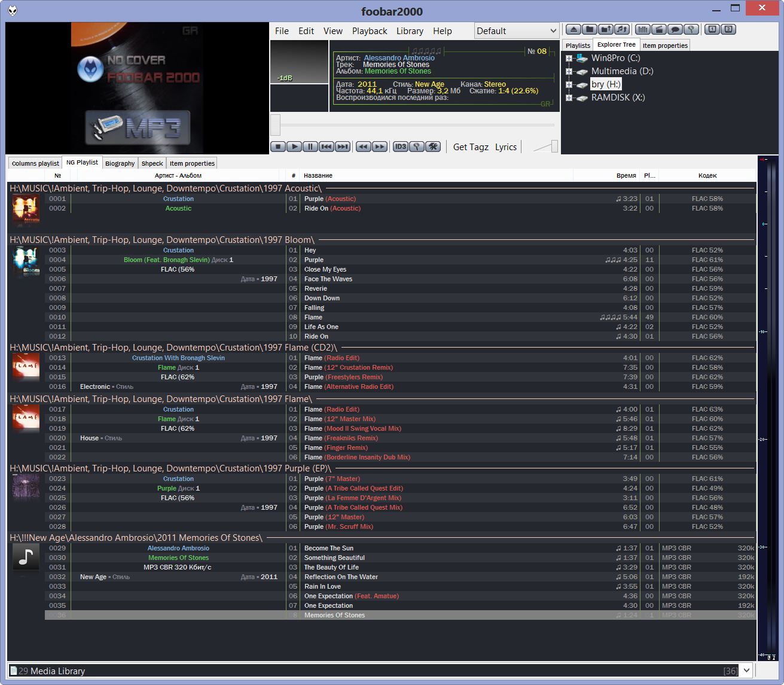784x685 pixels.
Task: Open the equalizer grid icon
Action: point(643,29)
